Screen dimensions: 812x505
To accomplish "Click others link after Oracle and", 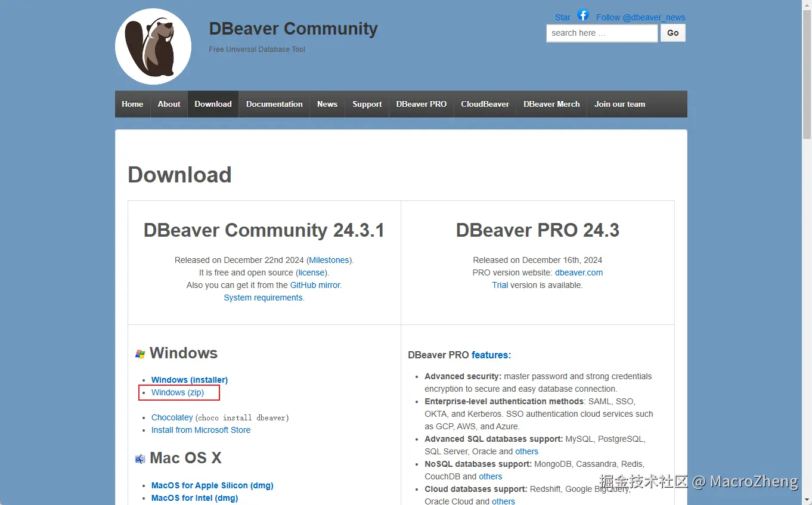I will [527, 451].
